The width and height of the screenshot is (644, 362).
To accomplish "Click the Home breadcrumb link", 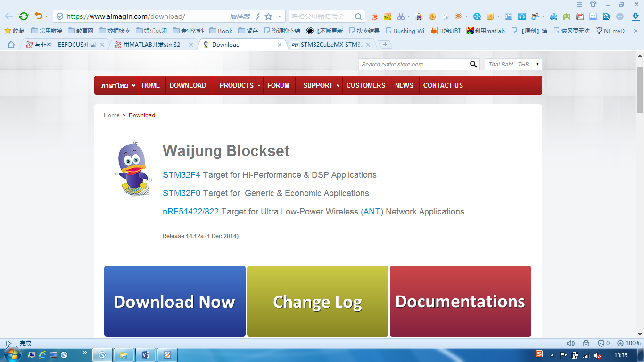I will point(112,115).
